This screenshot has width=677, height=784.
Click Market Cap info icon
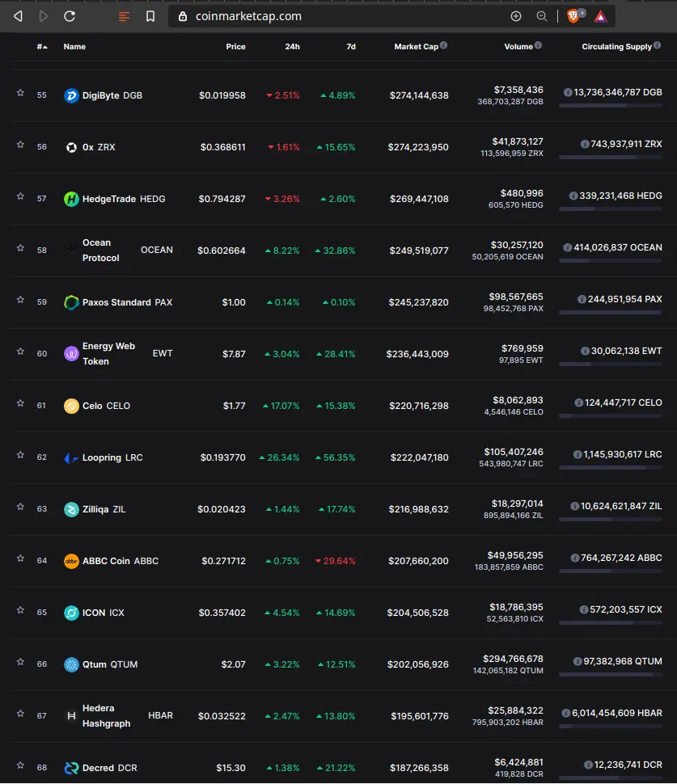coord(443,45)
